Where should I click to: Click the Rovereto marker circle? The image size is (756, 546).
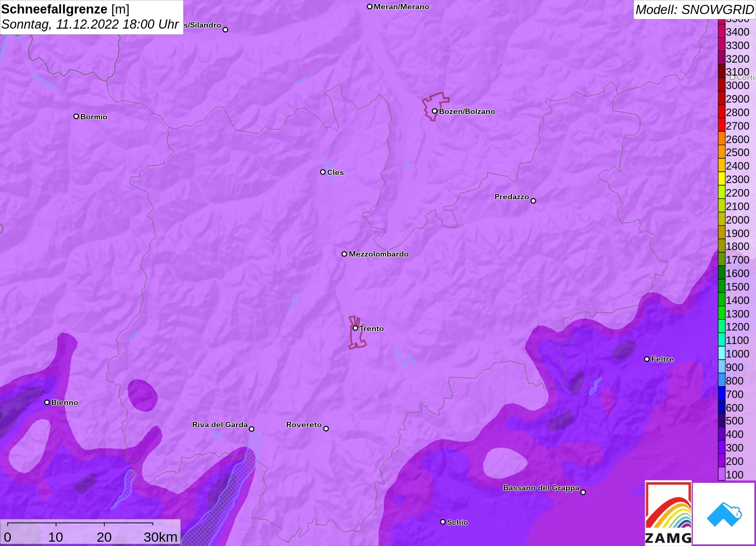click(x=326, y=429)
